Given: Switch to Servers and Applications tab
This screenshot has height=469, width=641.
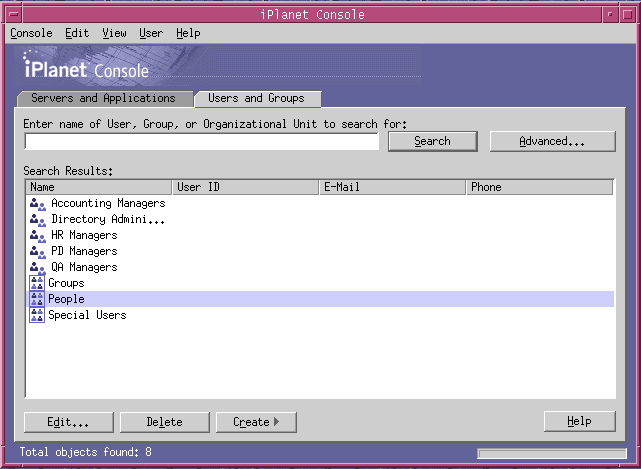Looking at the screenshot, I should 103,99.
